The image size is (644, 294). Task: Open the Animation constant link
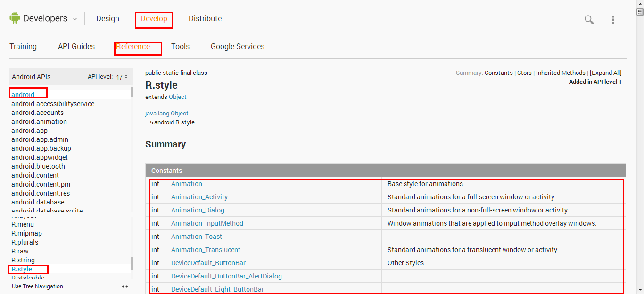187,184
